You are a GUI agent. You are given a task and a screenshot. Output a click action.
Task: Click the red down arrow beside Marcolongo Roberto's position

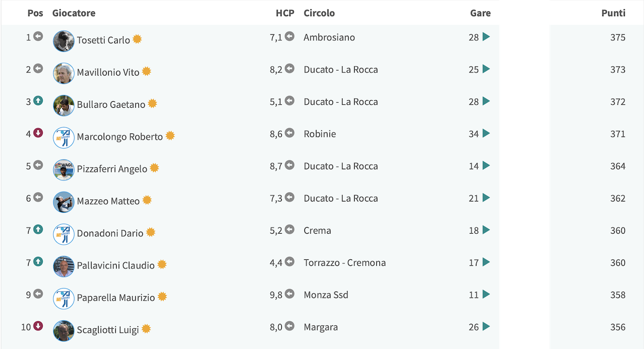pos(38,133)
